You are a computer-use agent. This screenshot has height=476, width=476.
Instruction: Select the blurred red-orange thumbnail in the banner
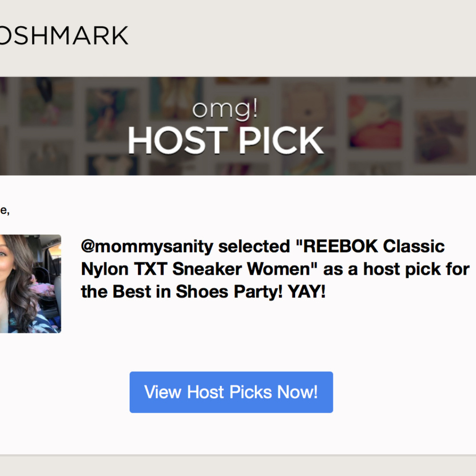tap(375, 121)
